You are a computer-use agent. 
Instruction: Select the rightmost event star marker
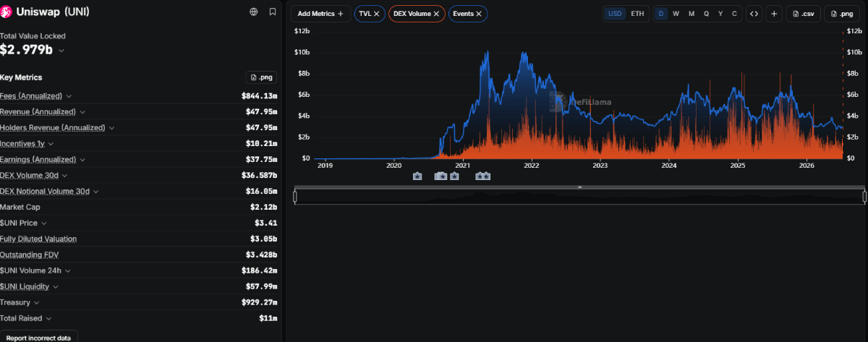(487, 176)
